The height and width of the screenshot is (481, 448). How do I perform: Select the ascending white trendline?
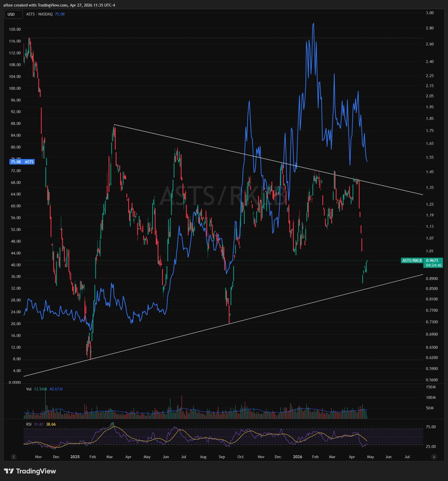(x=224, y=325)
